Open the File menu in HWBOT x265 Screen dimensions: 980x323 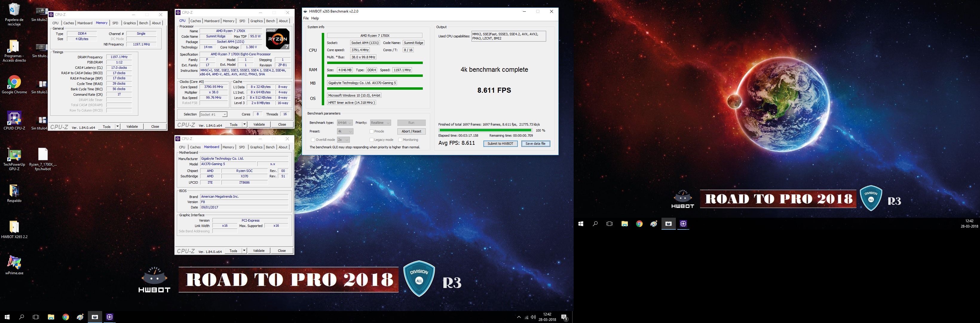click(x=306, y=18)
